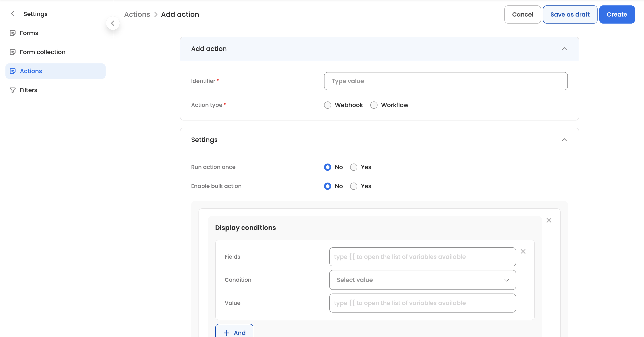Remove the Display conditions block with X
The height and width of the screenshot is (337, 644).
[549, 220]
